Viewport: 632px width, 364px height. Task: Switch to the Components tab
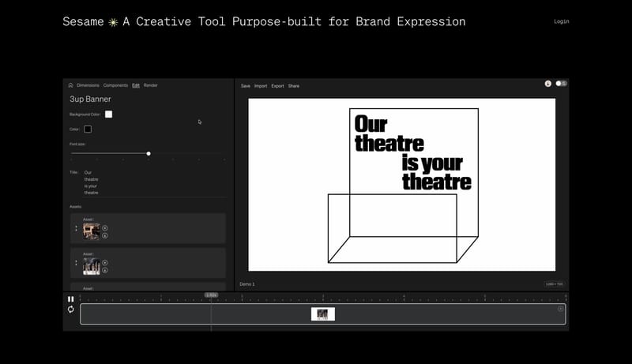pyautogui.click(x=115, y=85)
